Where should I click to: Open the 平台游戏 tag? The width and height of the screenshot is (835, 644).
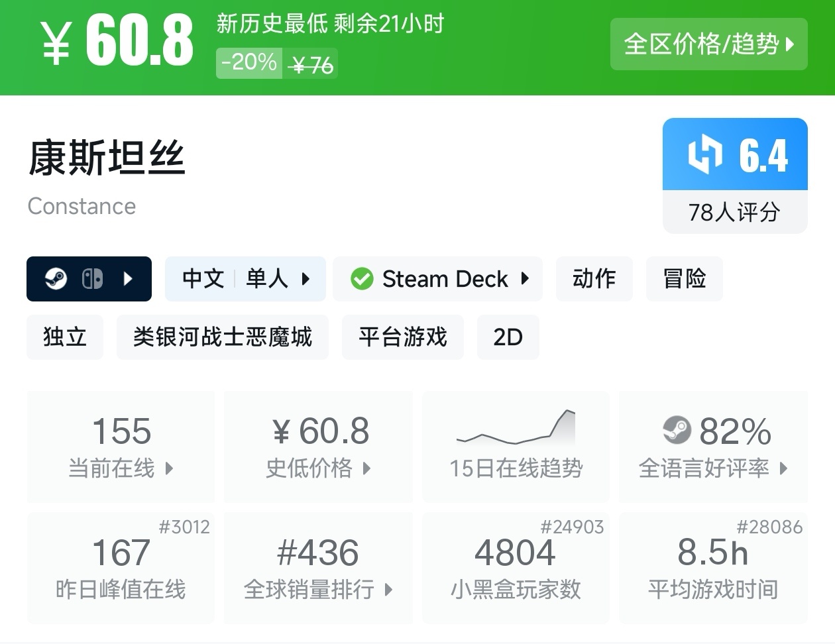[x=403, y=337]
